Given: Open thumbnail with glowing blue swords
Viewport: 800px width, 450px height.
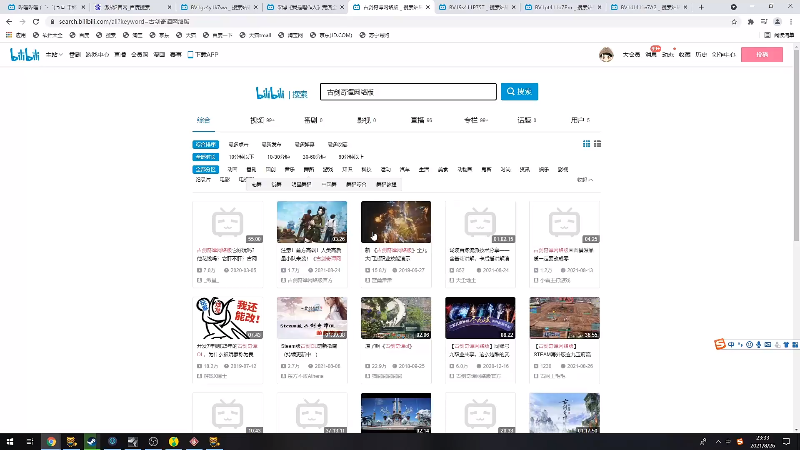Looking at the screenshot, I should (x=480, y=318).
